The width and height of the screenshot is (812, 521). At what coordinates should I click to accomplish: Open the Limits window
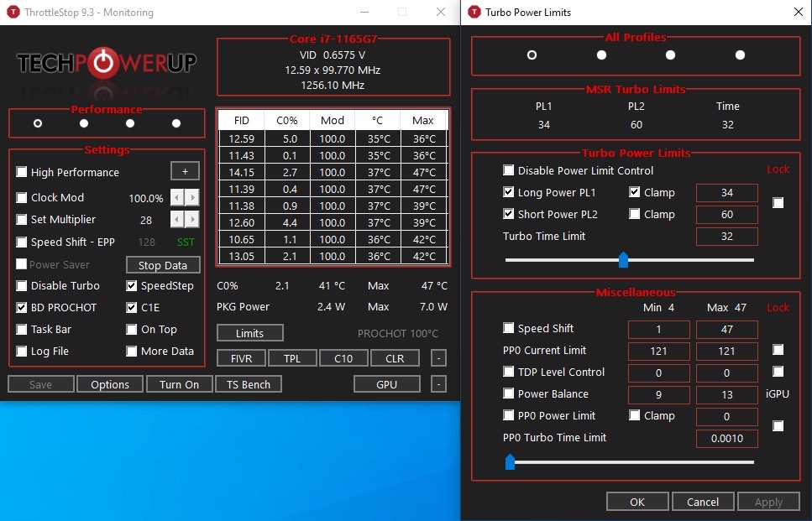[250, 333]
